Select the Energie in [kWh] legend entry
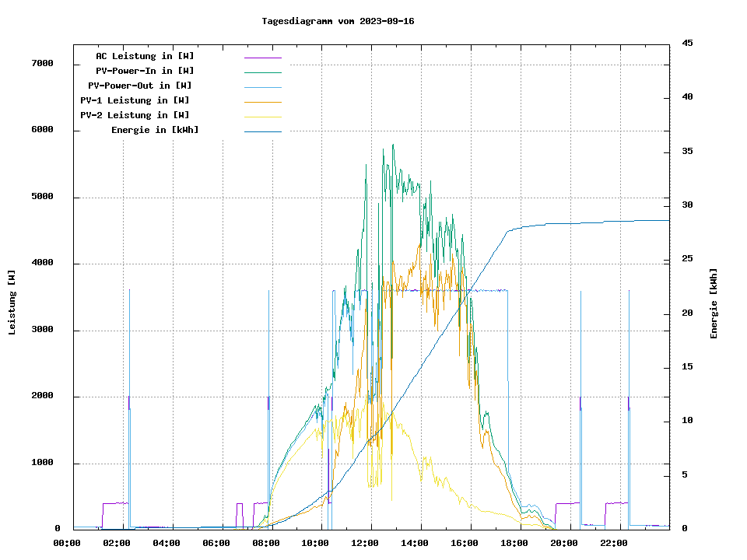747x560 pixels. pyautogui.click(x=155, y=130)
